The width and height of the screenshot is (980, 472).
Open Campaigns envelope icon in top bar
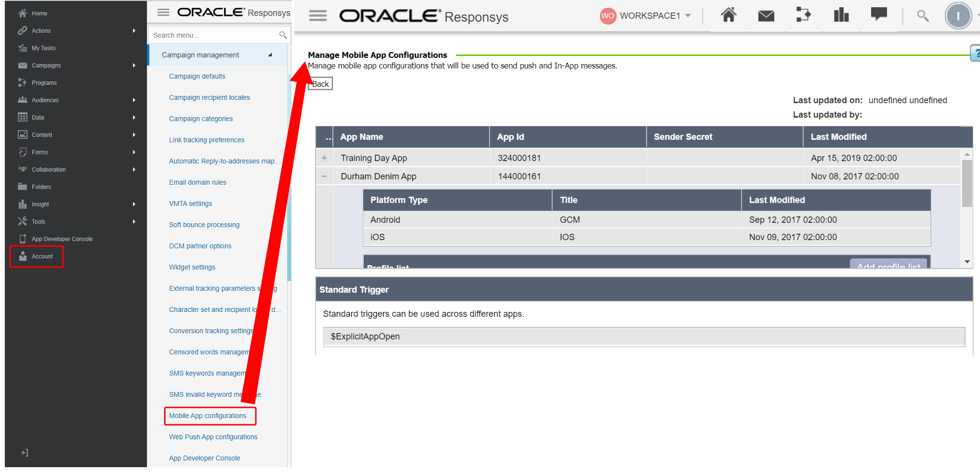click(x=766, y=16)
